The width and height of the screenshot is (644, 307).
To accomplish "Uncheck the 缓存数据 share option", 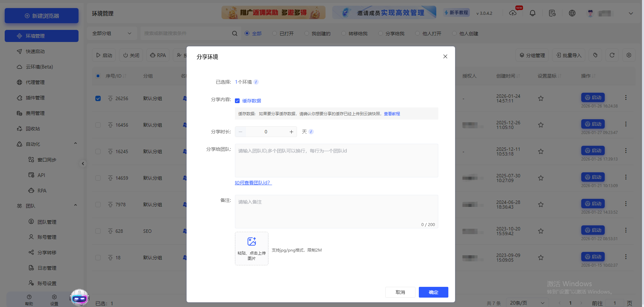I will (x=238, y=100).
